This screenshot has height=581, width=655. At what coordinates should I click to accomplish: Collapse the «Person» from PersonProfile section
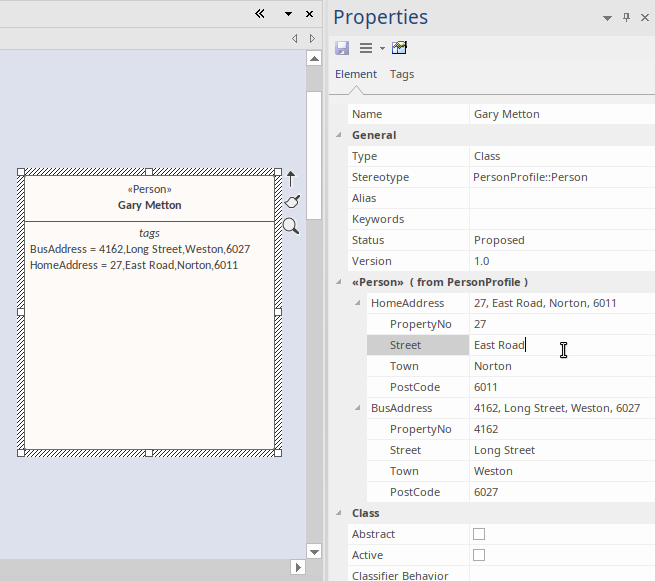click(x=339, y=282)
